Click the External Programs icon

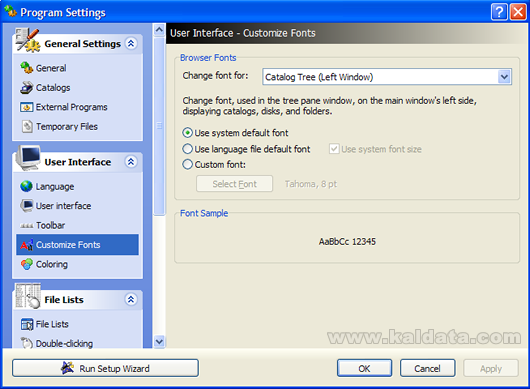26,107
